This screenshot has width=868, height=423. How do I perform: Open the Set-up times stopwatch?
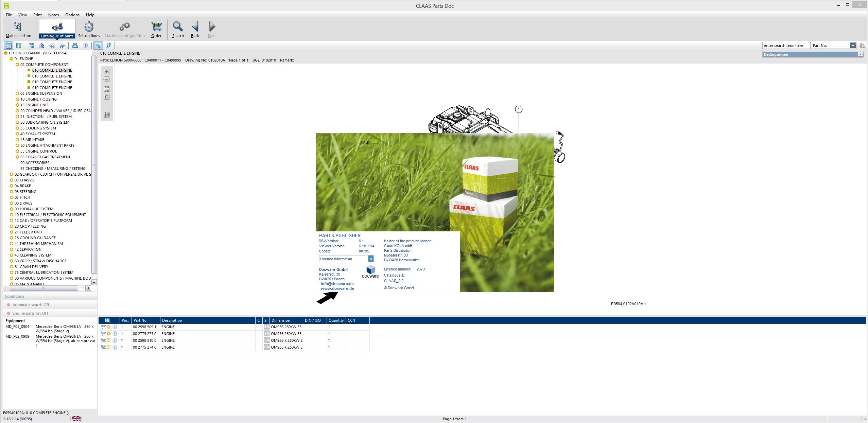click(89, 30)
